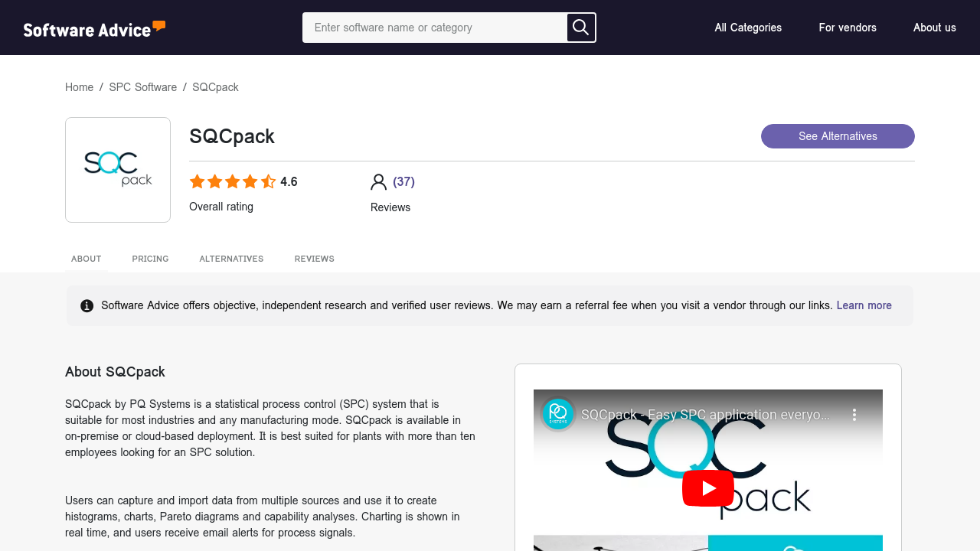Image resolution: width=980 pixels, height=551 pixels.
Task: Open All Categories in the header
Action: 748,28
